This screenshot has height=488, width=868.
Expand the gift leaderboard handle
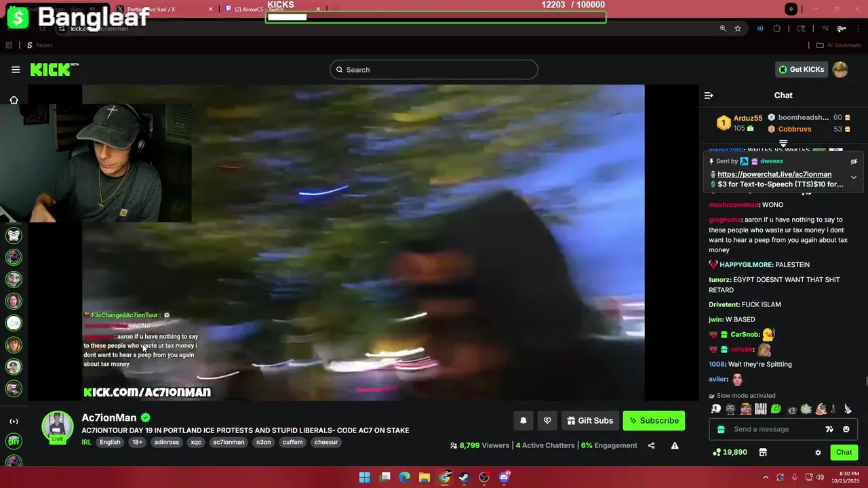783,143
